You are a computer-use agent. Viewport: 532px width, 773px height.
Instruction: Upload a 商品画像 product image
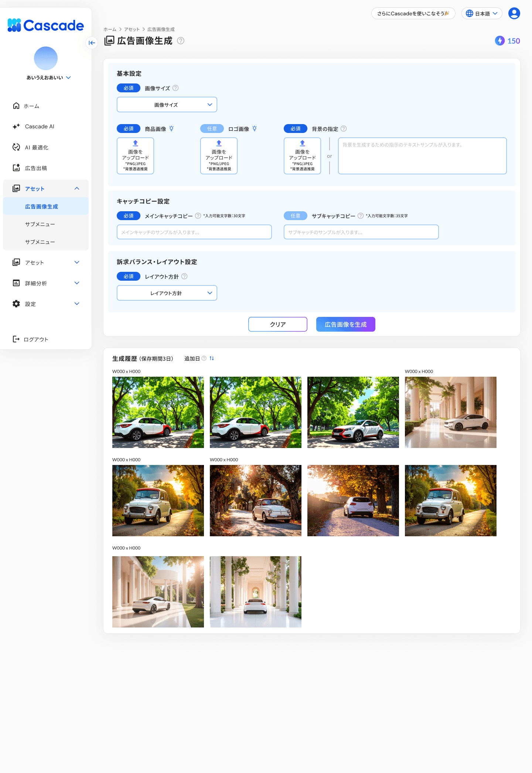[x=135, y=156]
